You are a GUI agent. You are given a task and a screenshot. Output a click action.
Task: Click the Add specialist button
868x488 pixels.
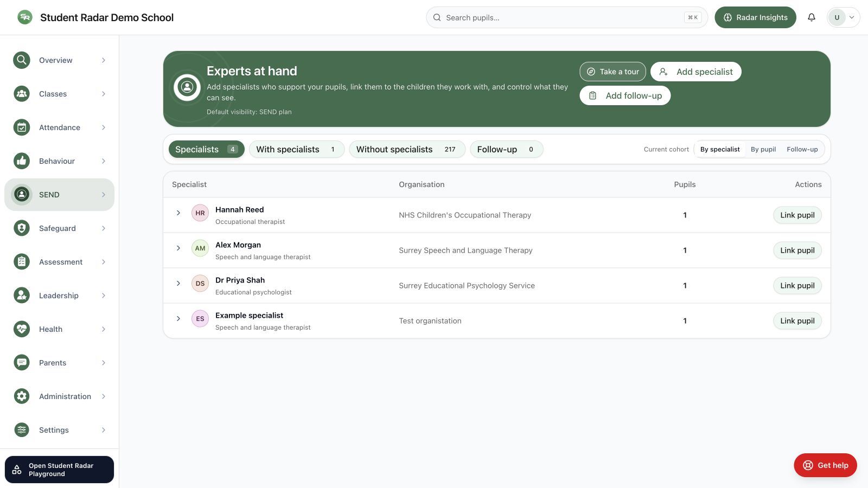click(x=695, y=72)
